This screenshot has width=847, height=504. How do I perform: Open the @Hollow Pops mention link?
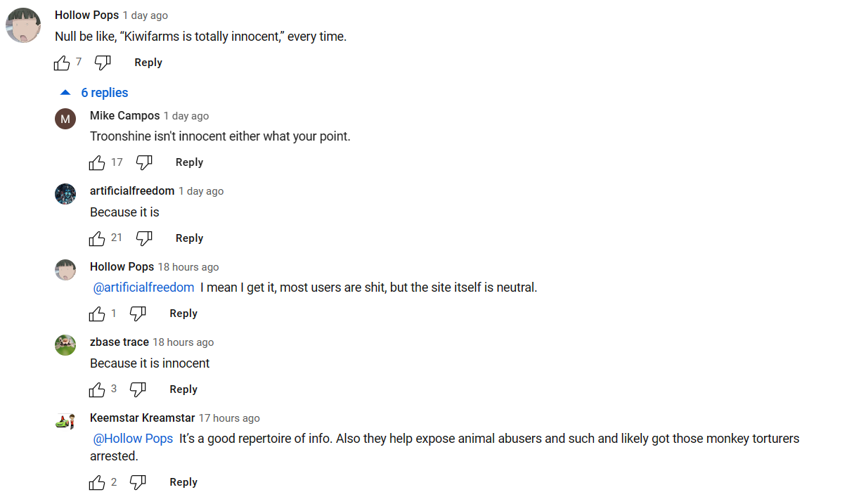coord(133,439)
